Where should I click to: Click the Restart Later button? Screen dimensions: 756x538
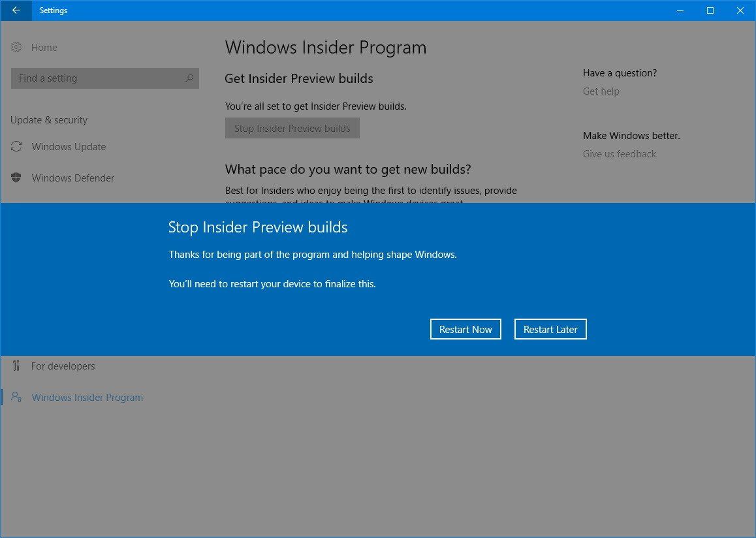[550, 329]
